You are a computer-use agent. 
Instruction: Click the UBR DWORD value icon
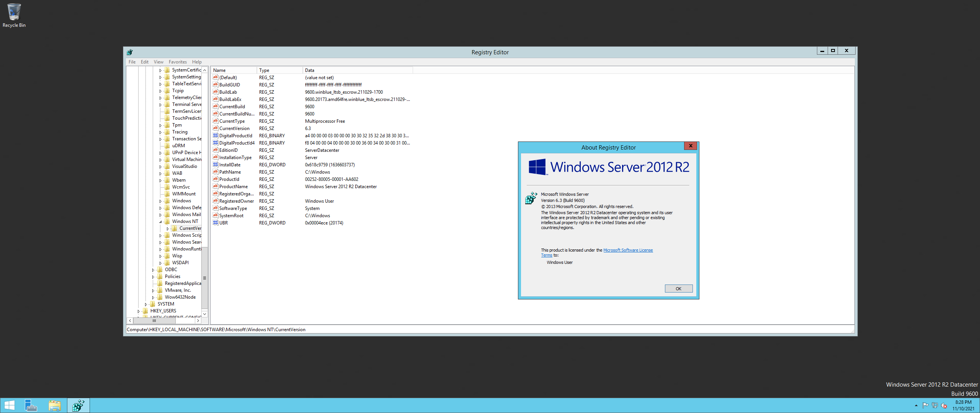[x=216, y=223]
